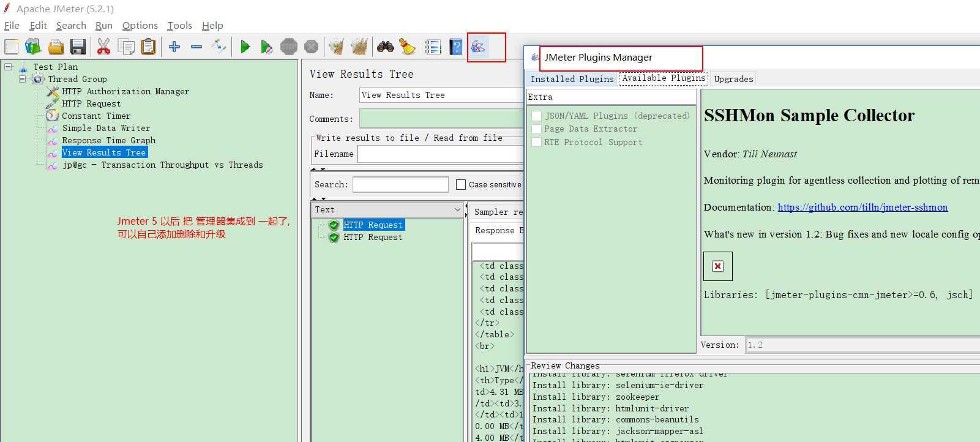Select Simple Data Writer tree item

[x=106, y=128]
